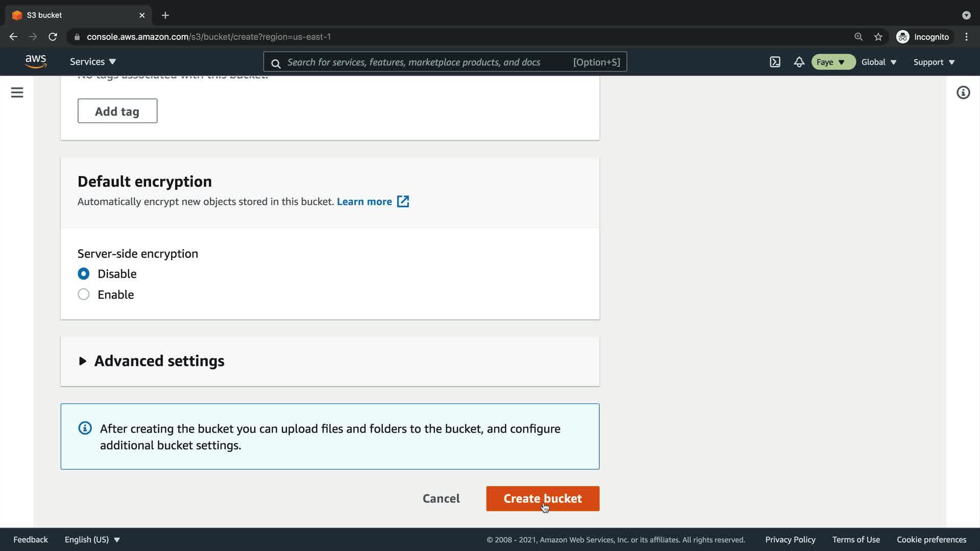Open the Services dropdown menu

tap(93, 62)
